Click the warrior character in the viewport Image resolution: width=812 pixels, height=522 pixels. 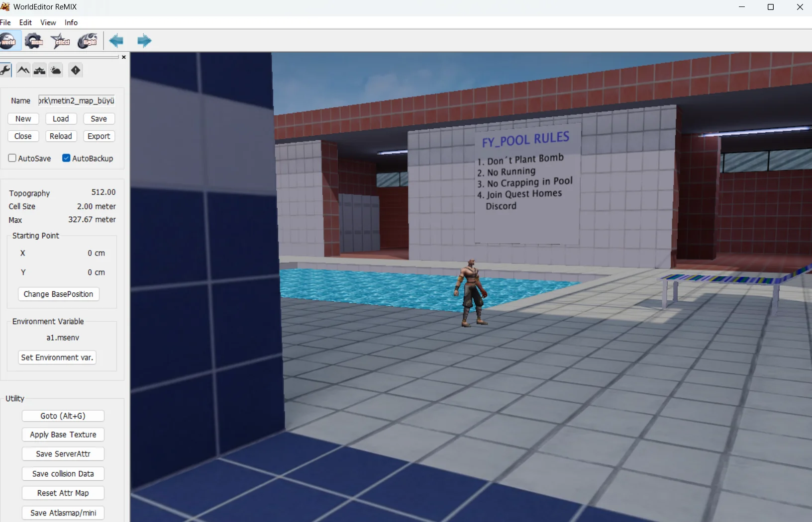(471, 293)
